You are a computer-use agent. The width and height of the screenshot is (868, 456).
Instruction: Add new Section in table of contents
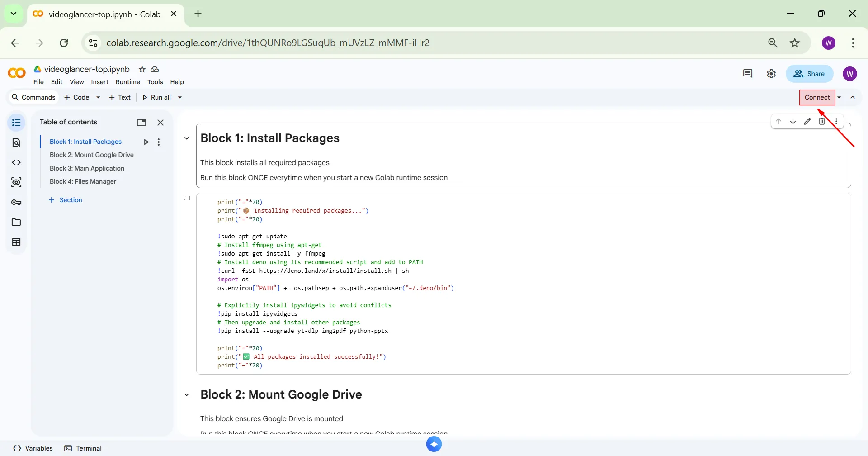click(x=66, y=200)
